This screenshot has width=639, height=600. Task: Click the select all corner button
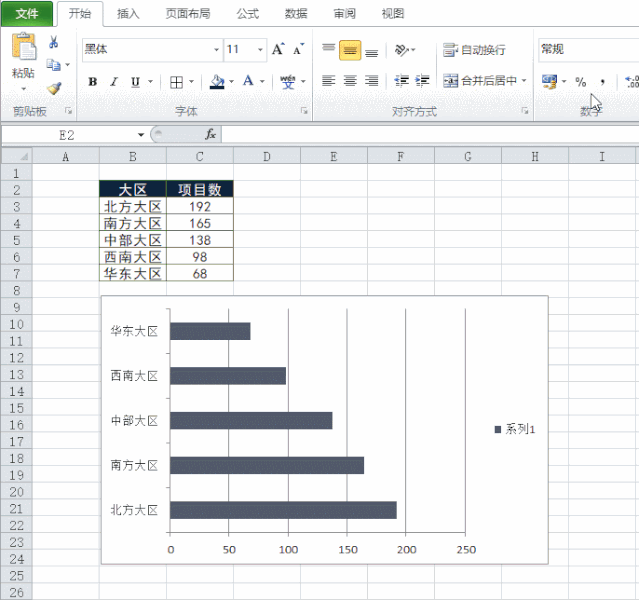pyautogui.click(x=17, y=157)
